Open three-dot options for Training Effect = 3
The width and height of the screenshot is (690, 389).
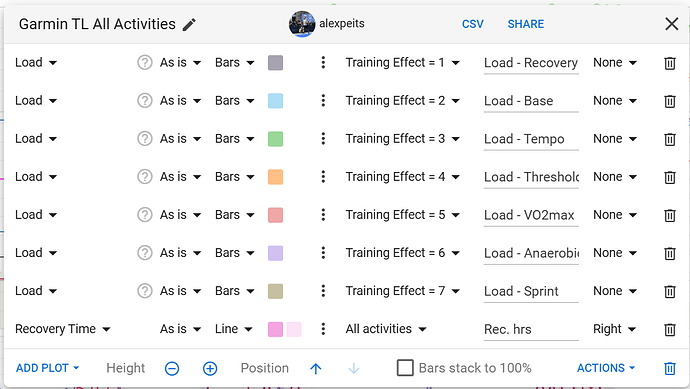coord(323,139)
